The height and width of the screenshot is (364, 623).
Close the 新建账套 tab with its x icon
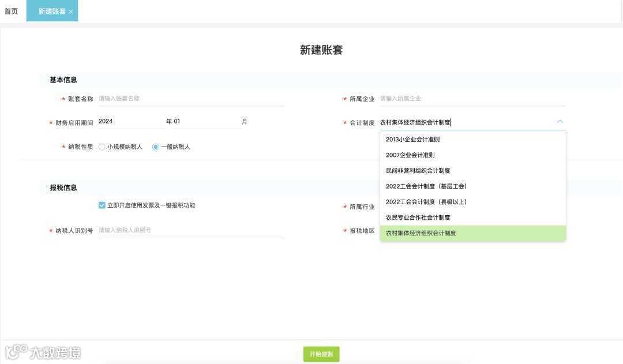pos(71,12)
